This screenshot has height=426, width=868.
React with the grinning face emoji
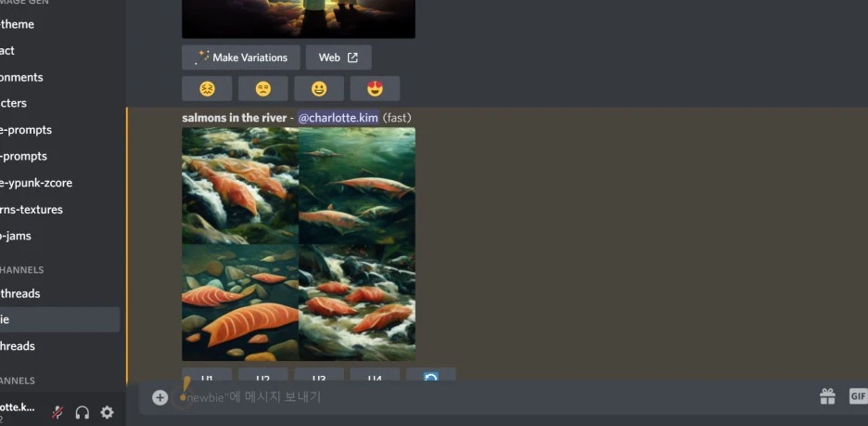(x=319, y=89)
